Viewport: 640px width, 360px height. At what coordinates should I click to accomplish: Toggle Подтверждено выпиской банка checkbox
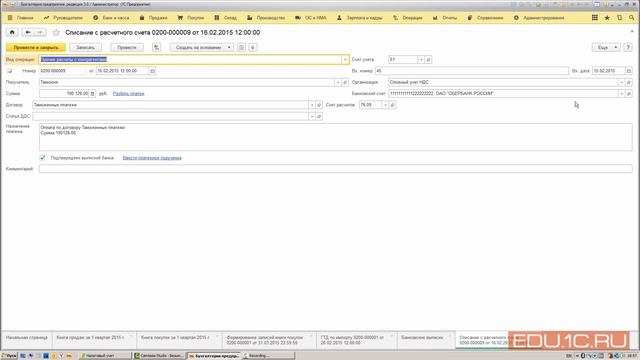tap(42, 158)
